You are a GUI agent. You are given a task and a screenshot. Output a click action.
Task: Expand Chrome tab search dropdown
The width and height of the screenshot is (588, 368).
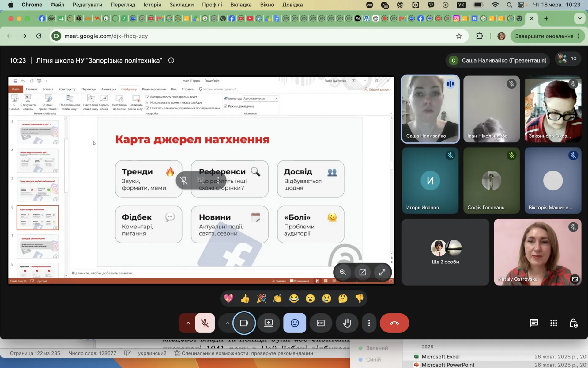click(579, 18)
